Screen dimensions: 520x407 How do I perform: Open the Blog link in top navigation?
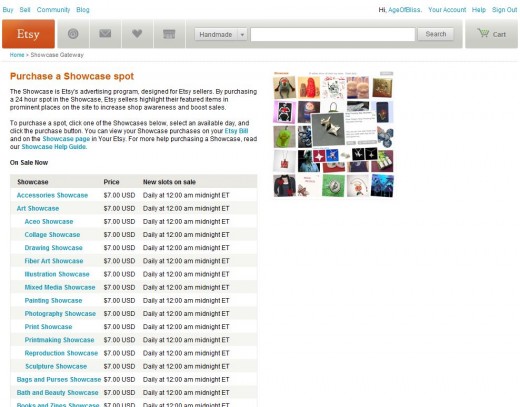click(83, 10)
